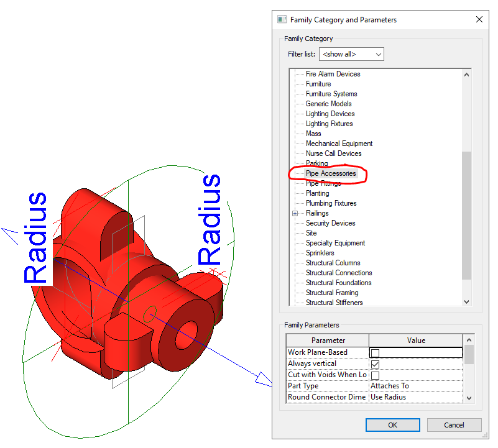Toggle the Work Plane-Based checkbox
This screenshot has height=448, width=498.
tap(375, 353)
